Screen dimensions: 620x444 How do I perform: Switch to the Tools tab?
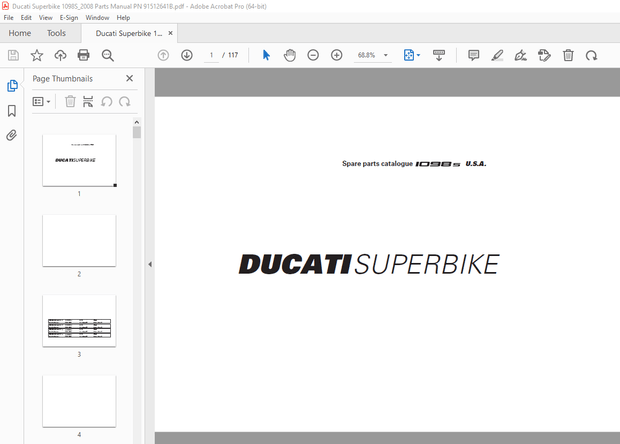click(x=56, y=33)
